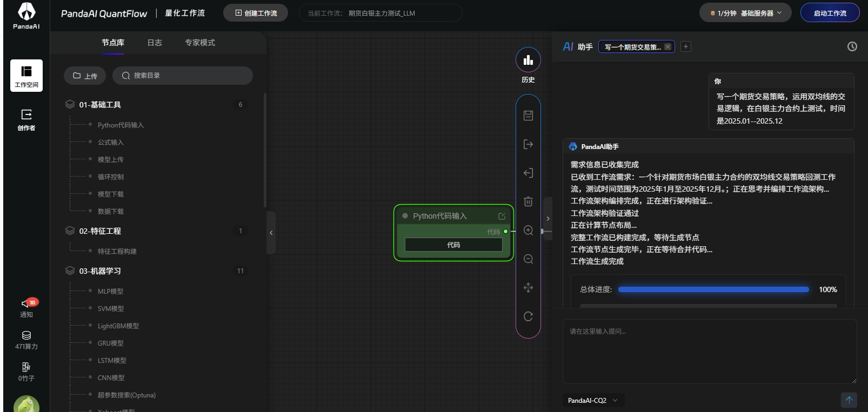The image size is (868, 412).
Task: Switch to the 节点库 tab
Action: [113, 43]
